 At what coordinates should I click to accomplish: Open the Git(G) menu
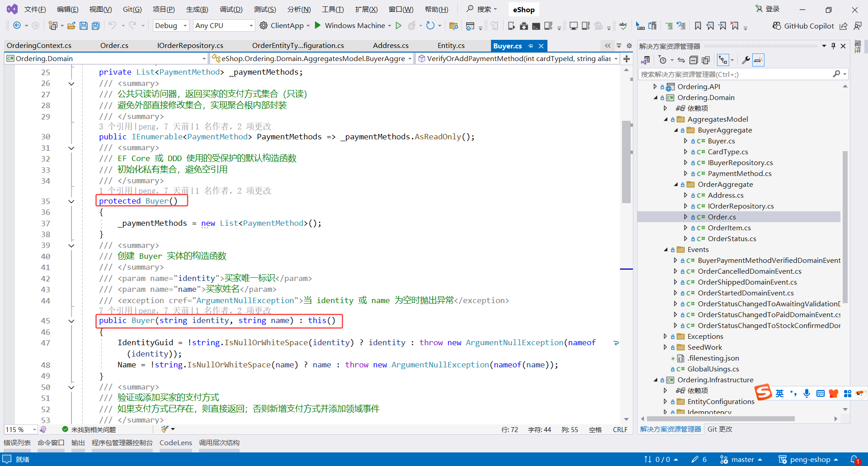pyautogui.click(x=132, y=10)
